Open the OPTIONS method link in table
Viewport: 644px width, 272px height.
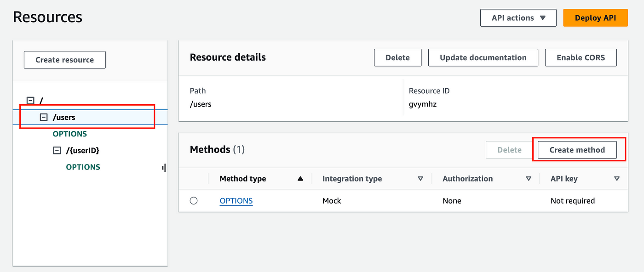pos(236,201)
